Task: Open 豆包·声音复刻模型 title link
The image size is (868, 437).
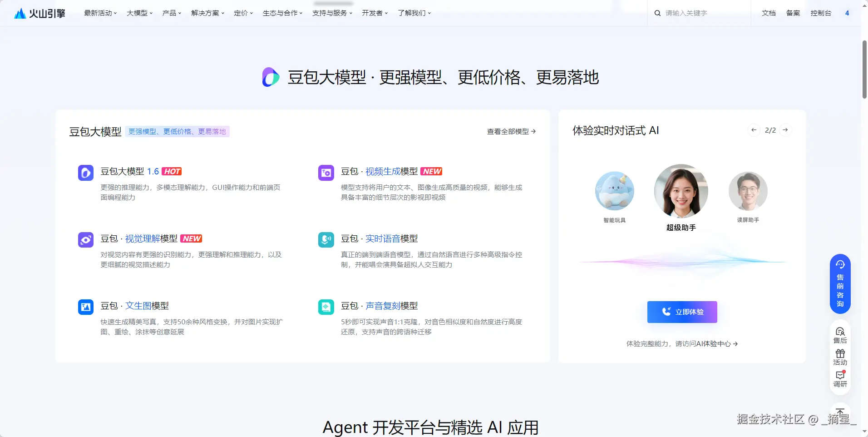Action: (379, 306)
